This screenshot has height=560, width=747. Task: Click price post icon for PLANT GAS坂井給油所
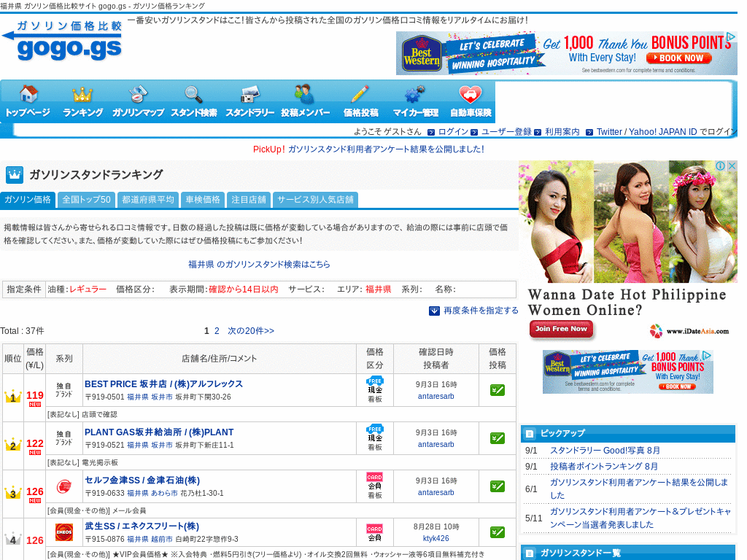tap(498, 438)
